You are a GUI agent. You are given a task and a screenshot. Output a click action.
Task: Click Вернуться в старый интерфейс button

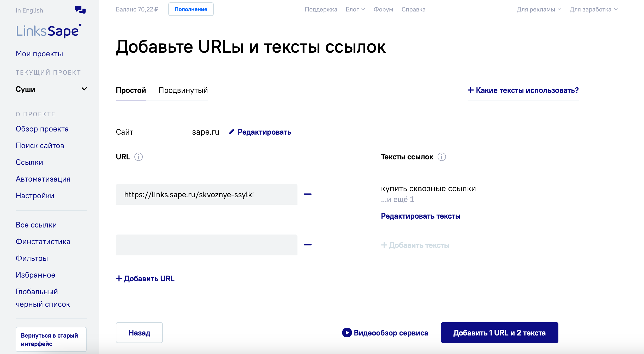point(51,339)
